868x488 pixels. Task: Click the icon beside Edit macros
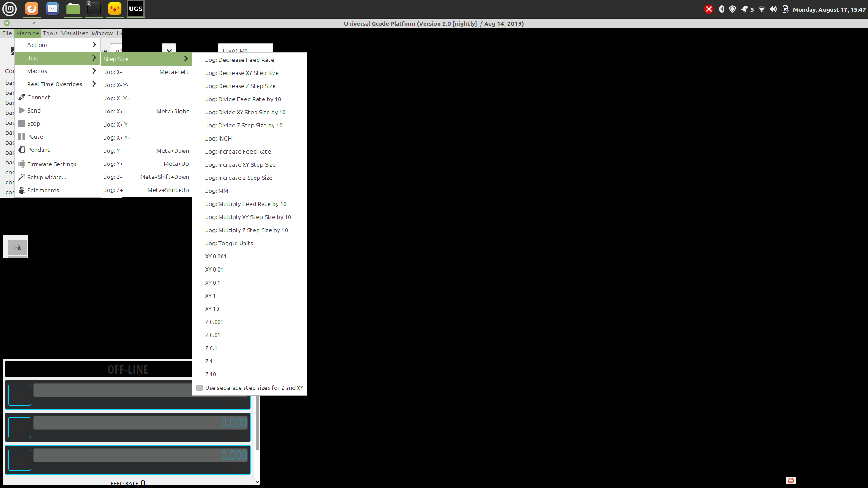click(22, 190)
